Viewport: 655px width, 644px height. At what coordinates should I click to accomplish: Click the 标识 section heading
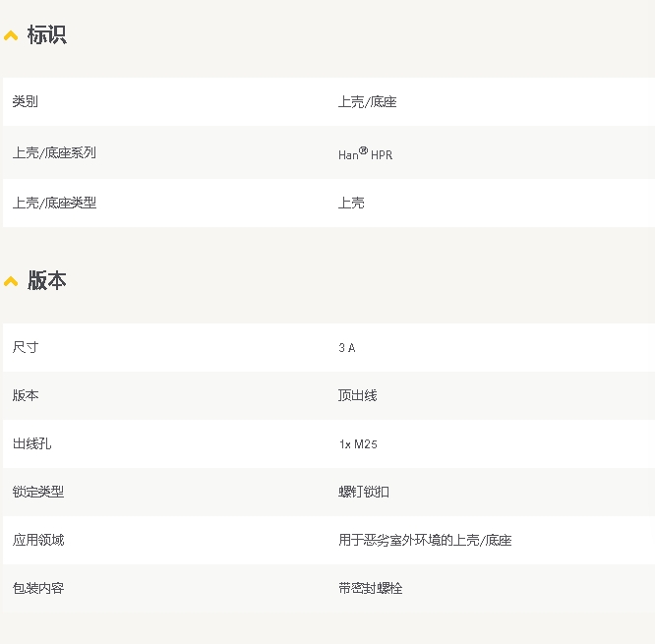pos(47,34)
